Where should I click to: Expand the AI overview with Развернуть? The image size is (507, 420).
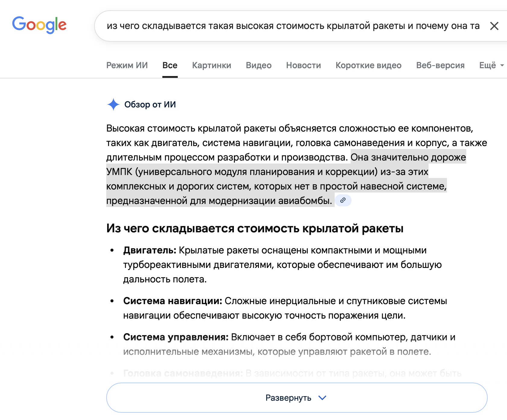pyautogui.click(x=288, y=398)
